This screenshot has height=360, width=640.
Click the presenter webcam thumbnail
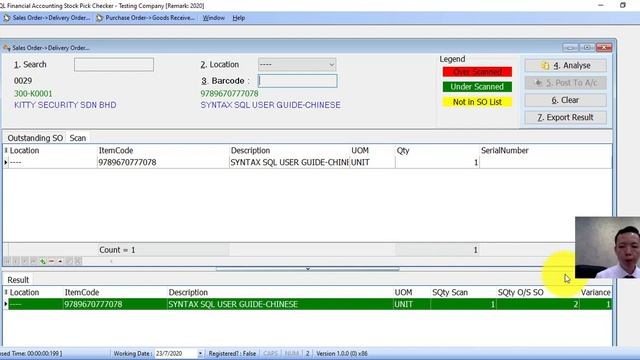coord(607,247)
